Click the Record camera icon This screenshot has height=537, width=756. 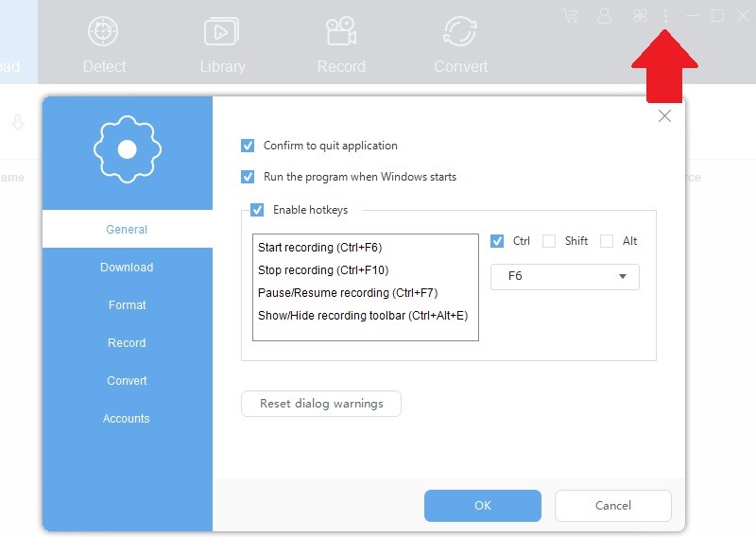(340, 32)
